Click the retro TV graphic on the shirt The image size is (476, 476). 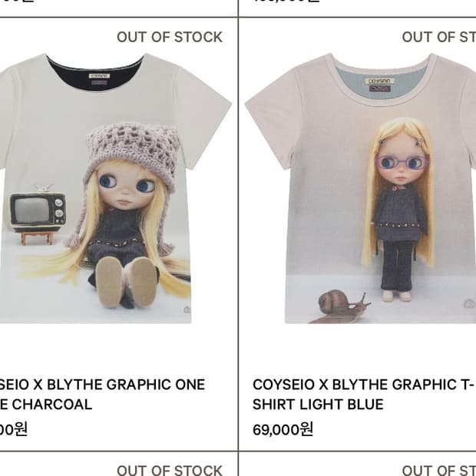(x=38, y=214)
